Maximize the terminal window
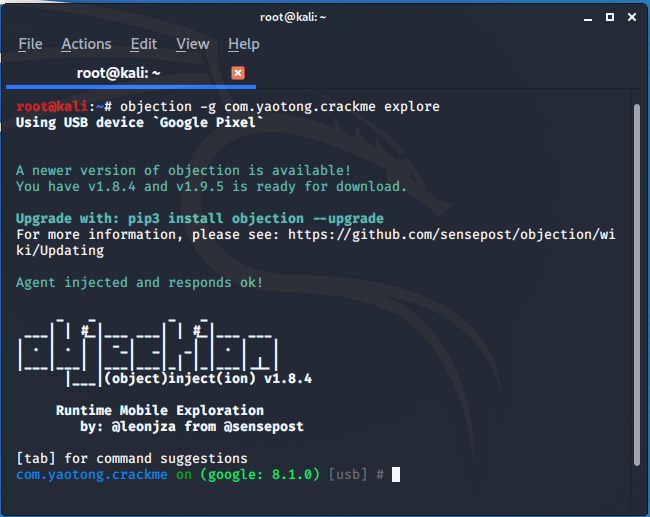 click(x=610, y=17)
